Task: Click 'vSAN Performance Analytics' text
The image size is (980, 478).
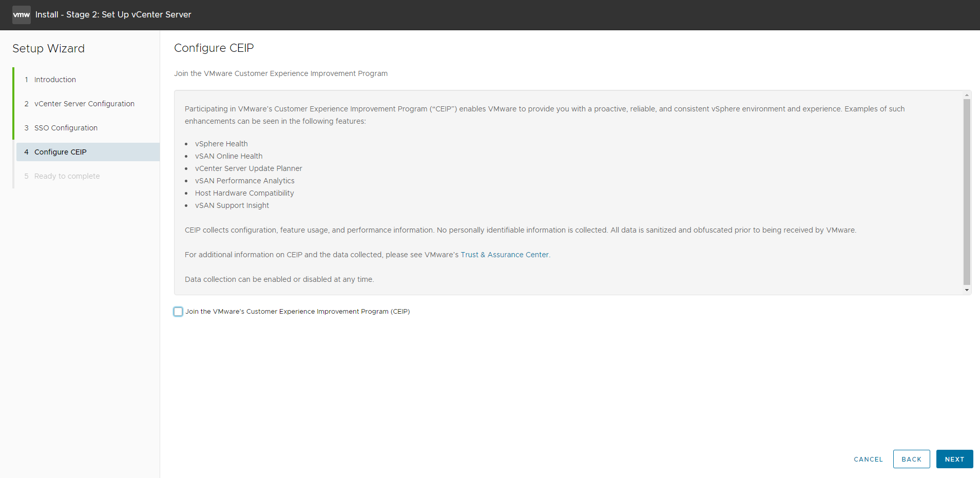Action: [x=244, y=181]
